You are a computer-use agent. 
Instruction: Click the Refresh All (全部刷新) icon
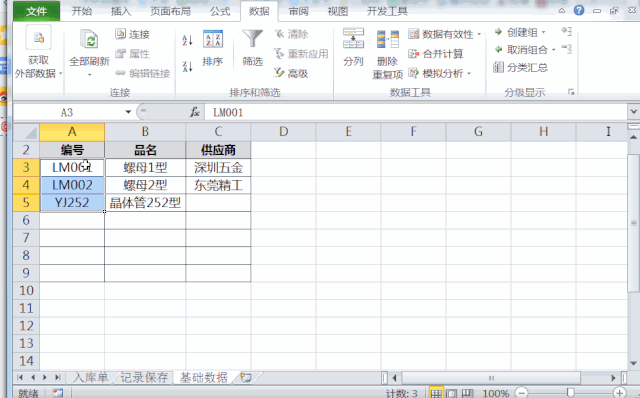89,40
